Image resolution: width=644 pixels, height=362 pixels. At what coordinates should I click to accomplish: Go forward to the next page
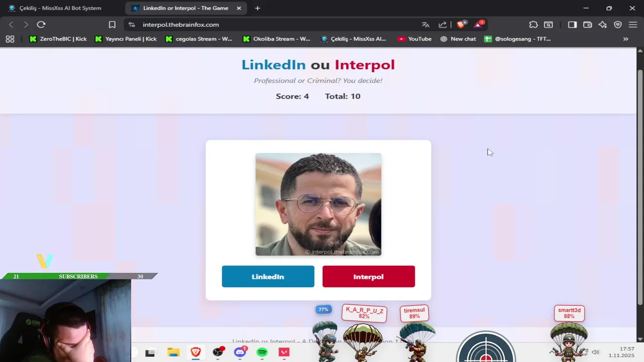[x=26, y=25]
